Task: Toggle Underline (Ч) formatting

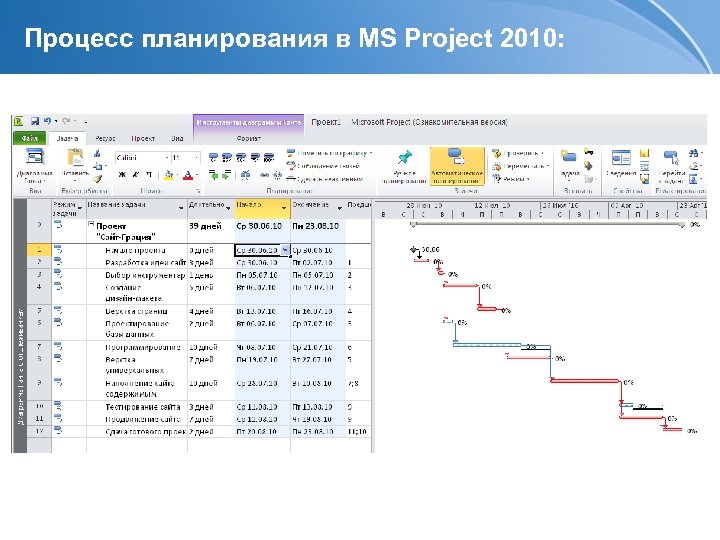Action: [149, 174]
